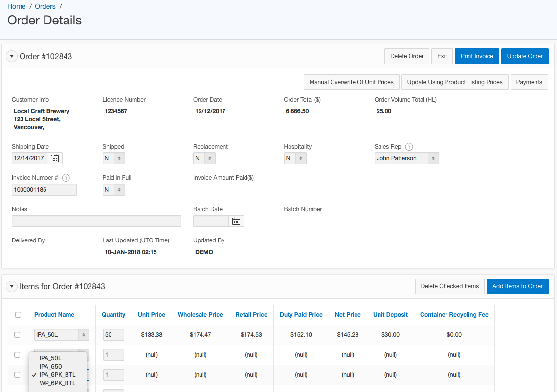Click into the Notes text field
The height and width of the screenshot is (392, 557).
point(96,221)
